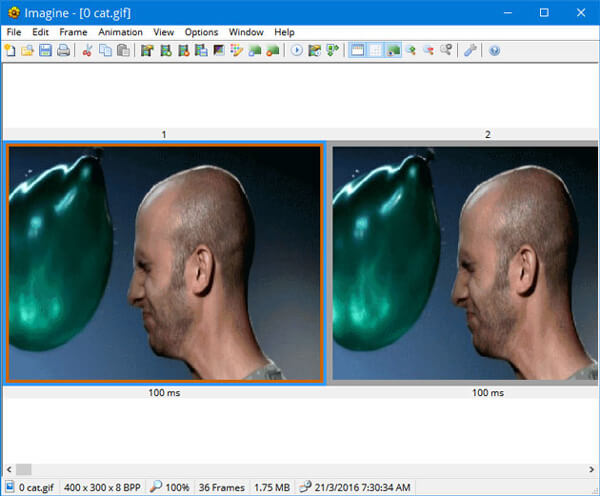Save the file using the floppy disk icon
600x496 pixels.
click(x=45, y=50)
